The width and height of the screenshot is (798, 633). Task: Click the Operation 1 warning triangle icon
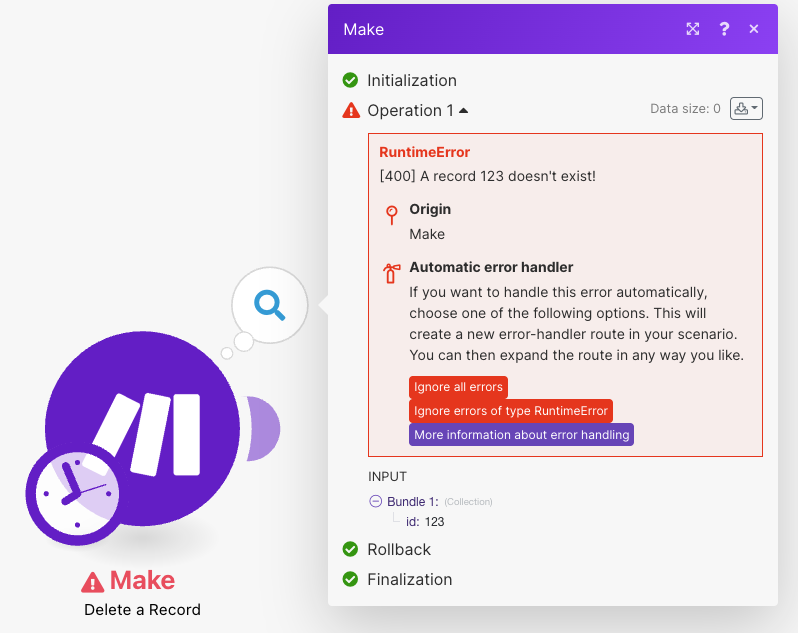pyautogui.click(x=351, y=110)
